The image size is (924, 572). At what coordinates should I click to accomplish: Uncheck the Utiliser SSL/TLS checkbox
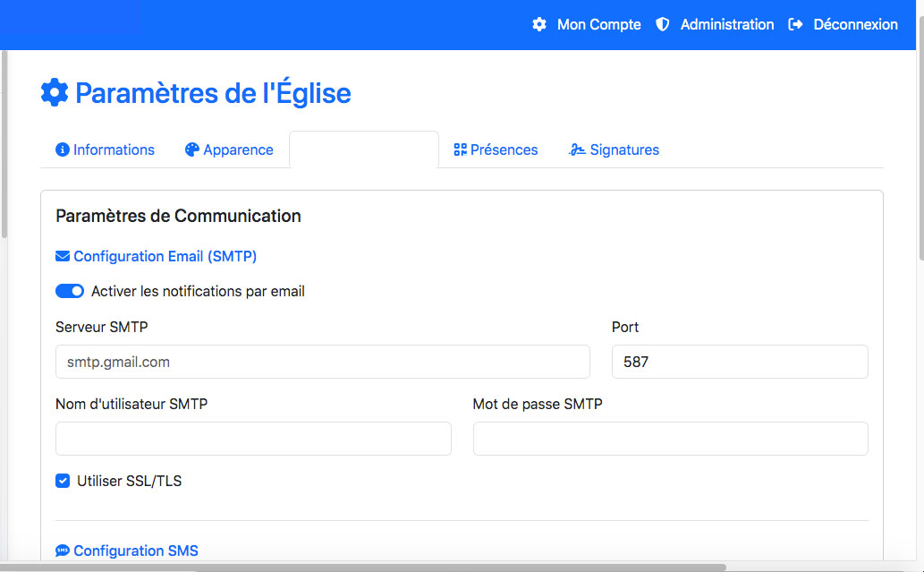[x=63, y=481]
